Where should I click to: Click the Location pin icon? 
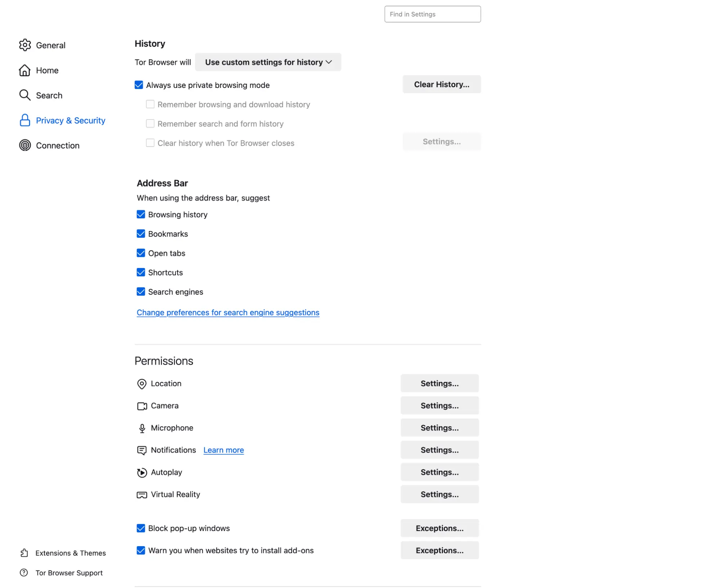(x=142, y=384)
